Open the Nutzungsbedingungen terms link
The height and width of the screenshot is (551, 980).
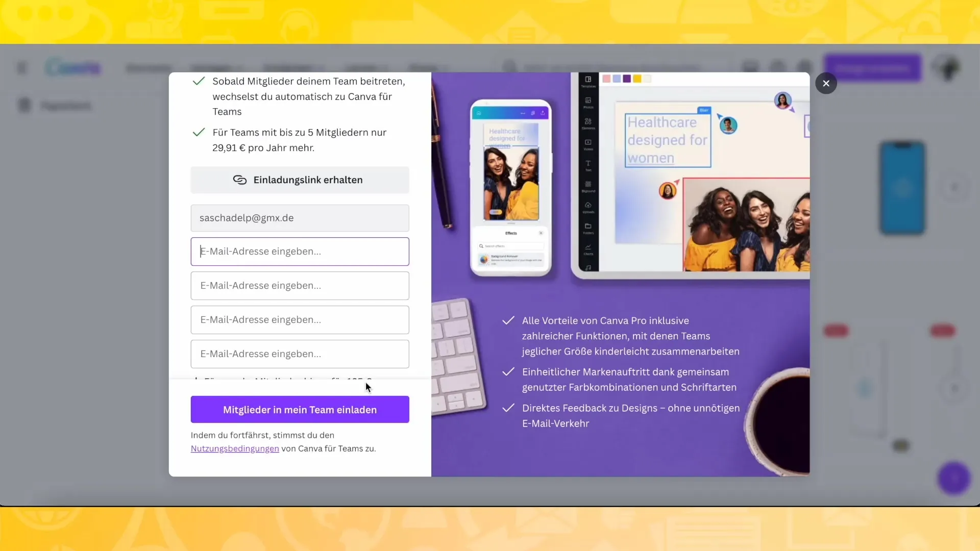pyautogui.click(x=235, y=449)
